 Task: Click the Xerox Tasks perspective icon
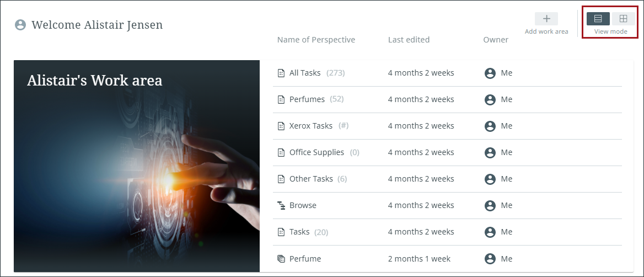(x=281, y=126)
